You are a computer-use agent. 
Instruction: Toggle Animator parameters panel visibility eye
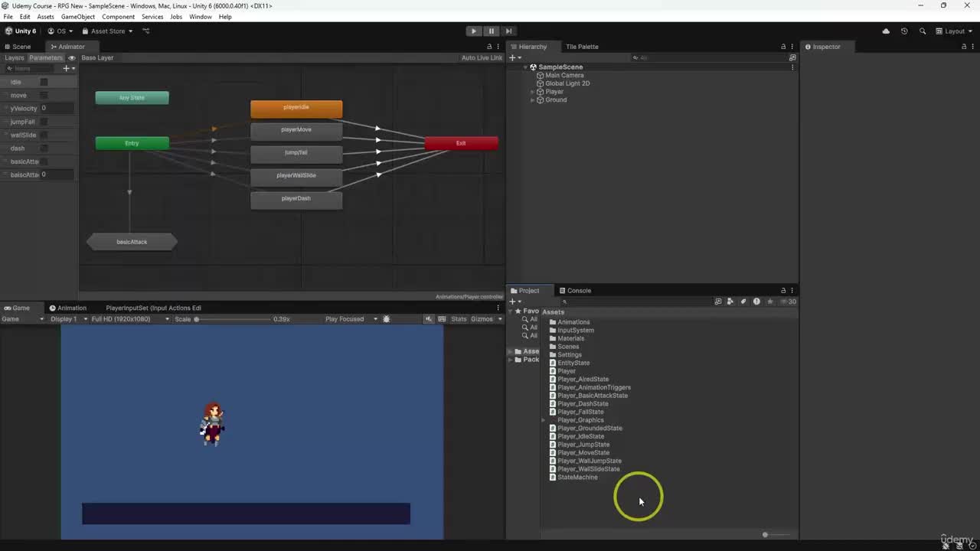pyautogui.click(x=72, y=58)
